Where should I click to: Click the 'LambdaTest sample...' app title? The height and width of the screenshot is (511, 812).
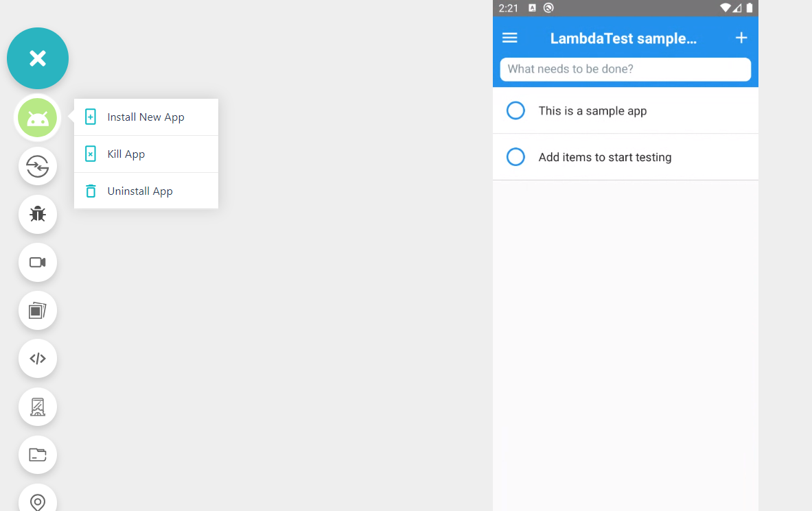[623, 39]
